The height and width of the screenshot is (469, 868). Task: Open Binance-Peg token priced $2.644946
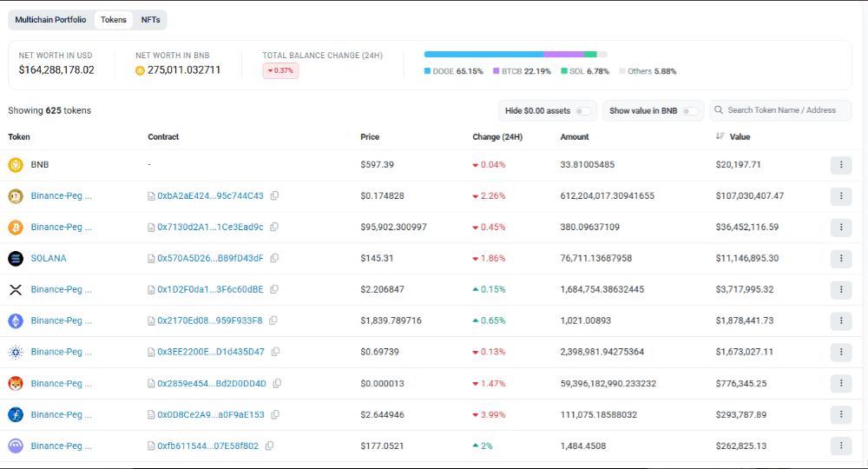pyautogui.click(x=62, y=415)
